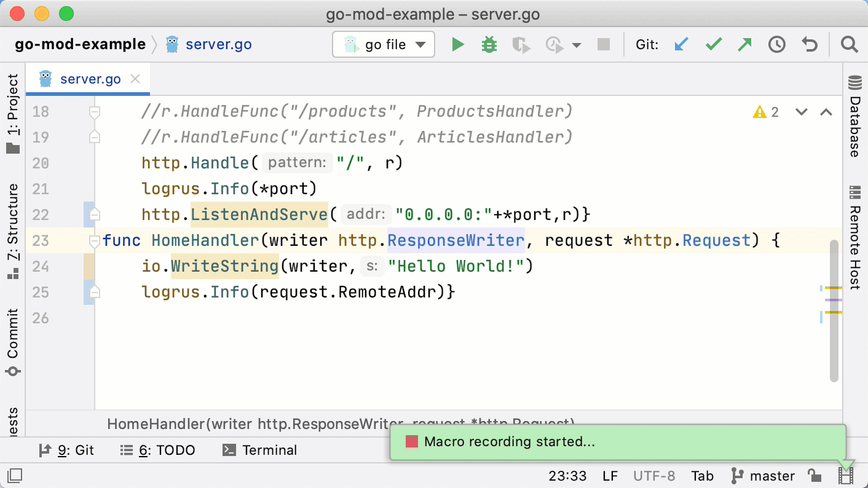The width and height of the screenshot is (868, 488).
Task: Toggle the read-only lock icon in status bar
Action: click(x=814, y=476)
